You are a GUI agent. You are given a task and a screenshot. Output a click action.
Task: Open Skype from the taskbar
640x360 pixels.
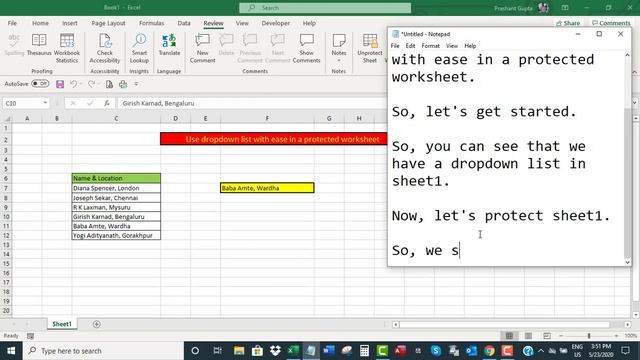[436, 351]
